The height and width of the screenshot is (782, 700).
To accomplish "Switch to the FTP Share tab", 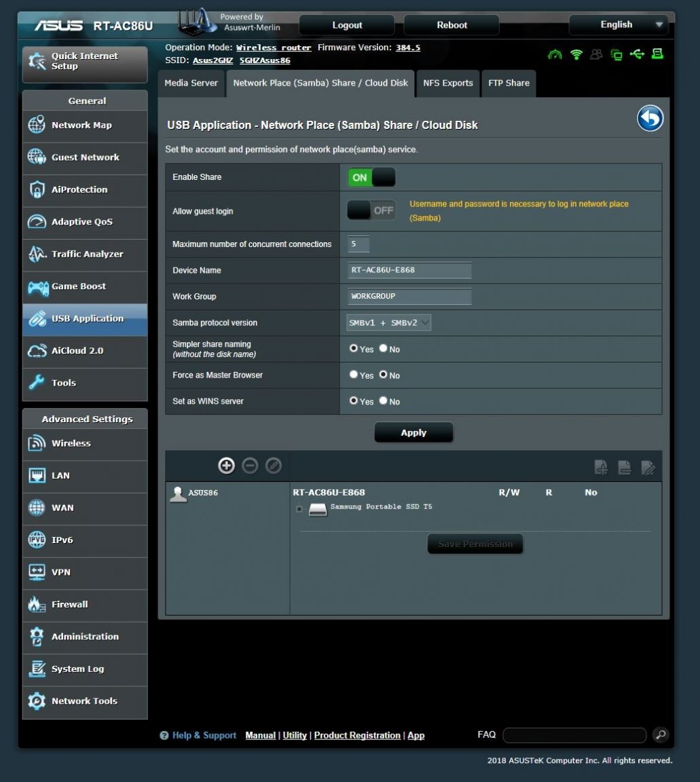I will coord(509,83).
